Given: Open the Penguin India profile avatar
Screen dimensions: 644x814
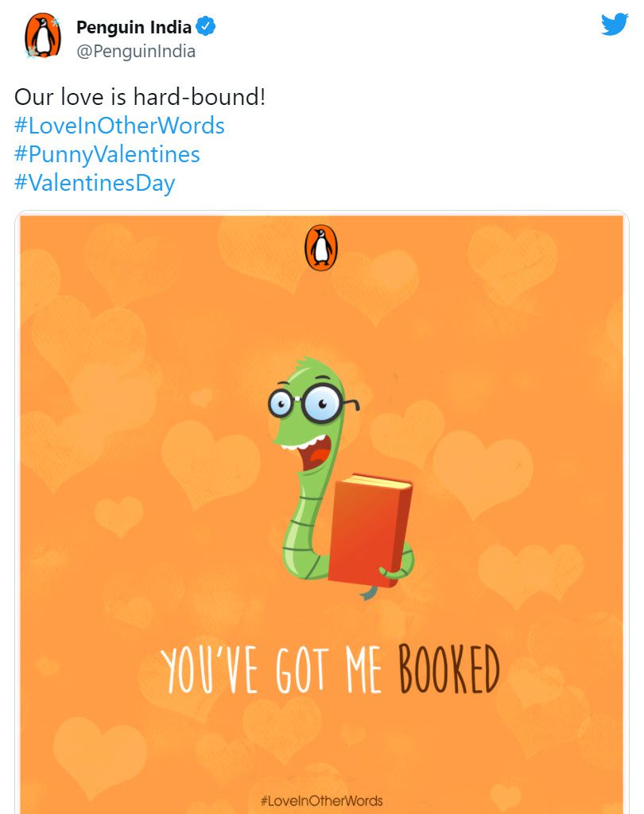Looking at the screenshot, I should click(43, 35).
